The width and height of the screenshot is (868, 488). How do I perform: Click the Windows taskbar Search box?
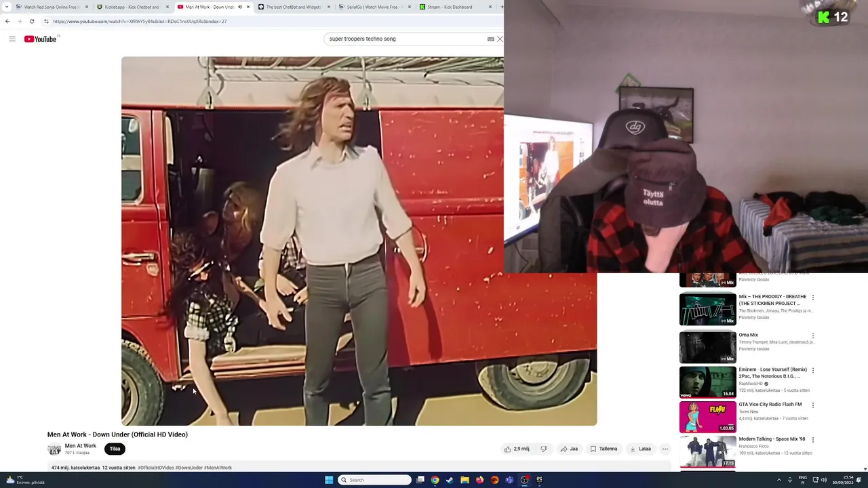(375, 480)
